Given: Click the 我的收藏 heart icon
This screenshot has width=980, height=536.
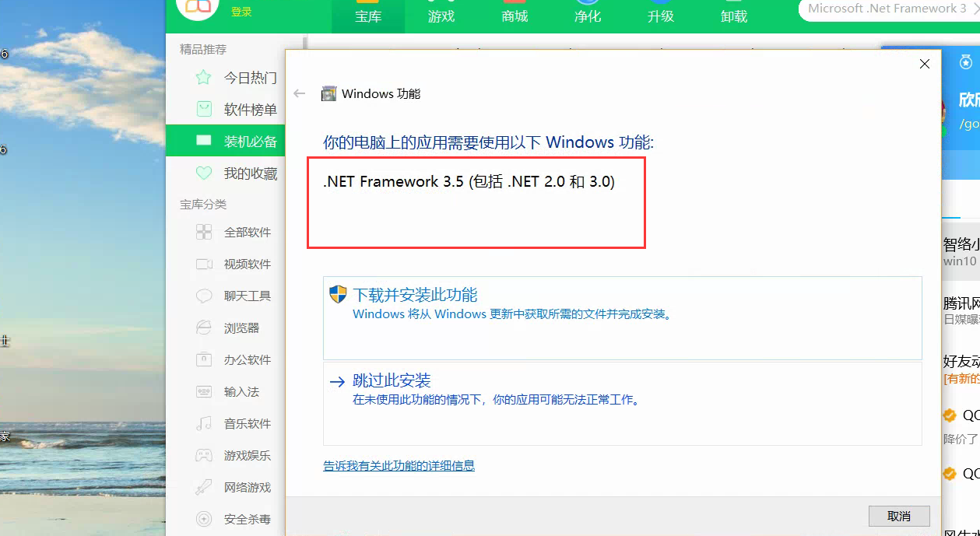Looking at the screenshot, I should click(203, 173).
